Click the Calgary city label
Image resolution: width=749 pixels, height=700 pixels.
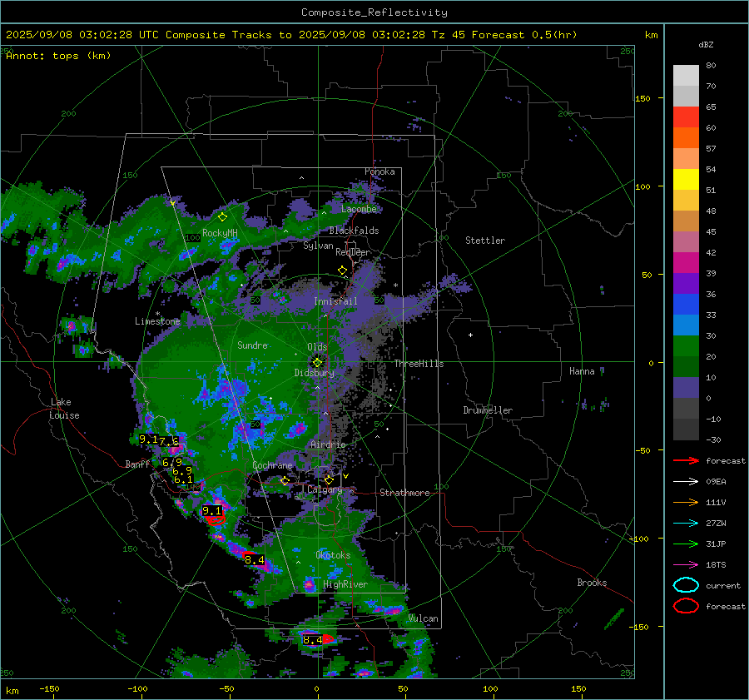(x=325, y=489)
